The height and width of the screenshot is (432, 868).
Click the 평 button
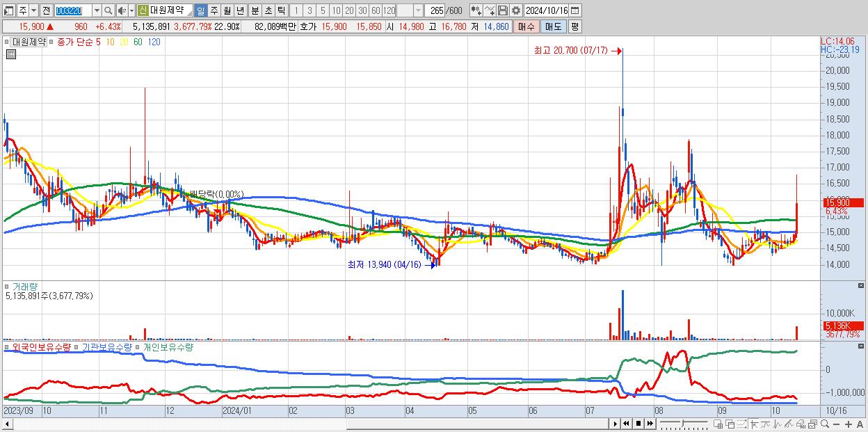pos(574,26)
